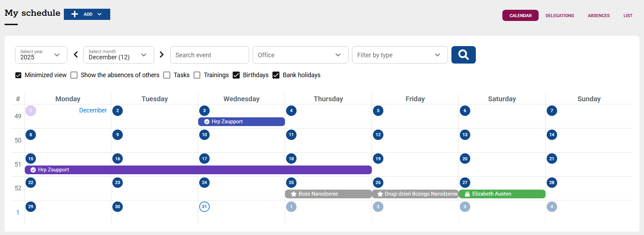Click the day 31 circle marker
Viewport: 644px width, 235px height.
click(x=204, y=207)
